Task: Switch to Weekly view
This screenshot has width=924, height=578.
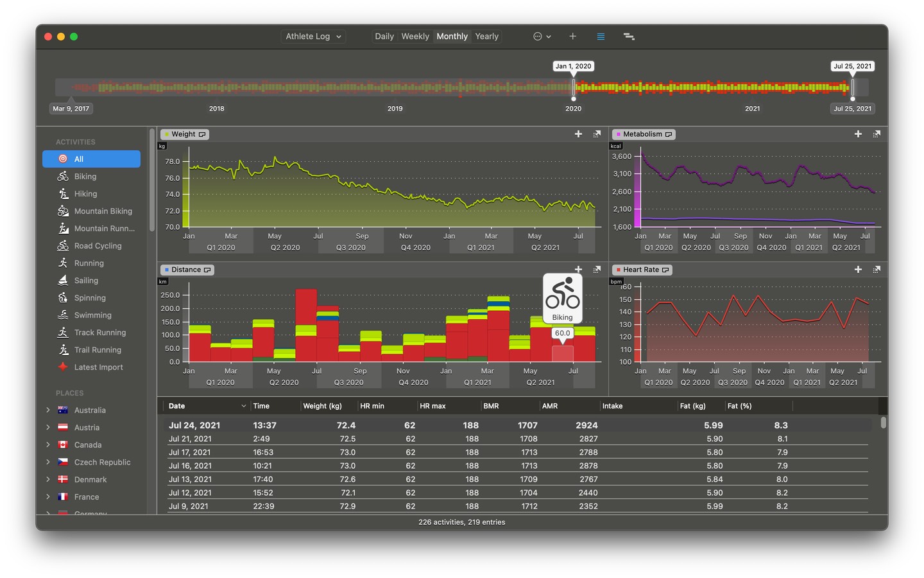Action: point(415,37)
